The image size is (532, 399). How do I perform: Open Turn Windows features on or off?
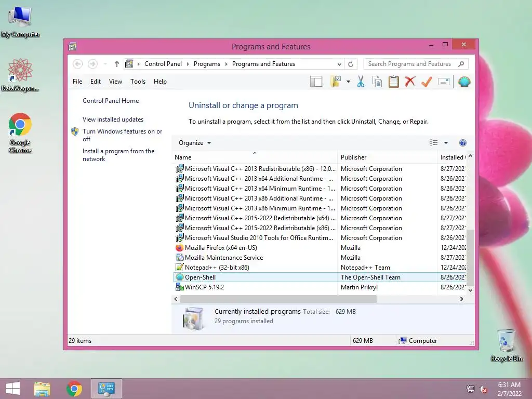tap(122, 135)
